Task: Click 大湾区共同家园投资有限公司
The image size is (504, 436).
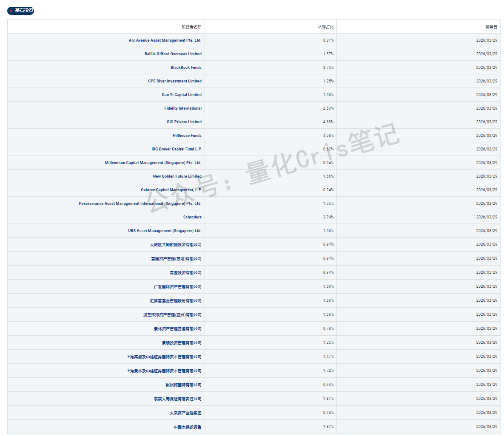Action: coord(176,245)
